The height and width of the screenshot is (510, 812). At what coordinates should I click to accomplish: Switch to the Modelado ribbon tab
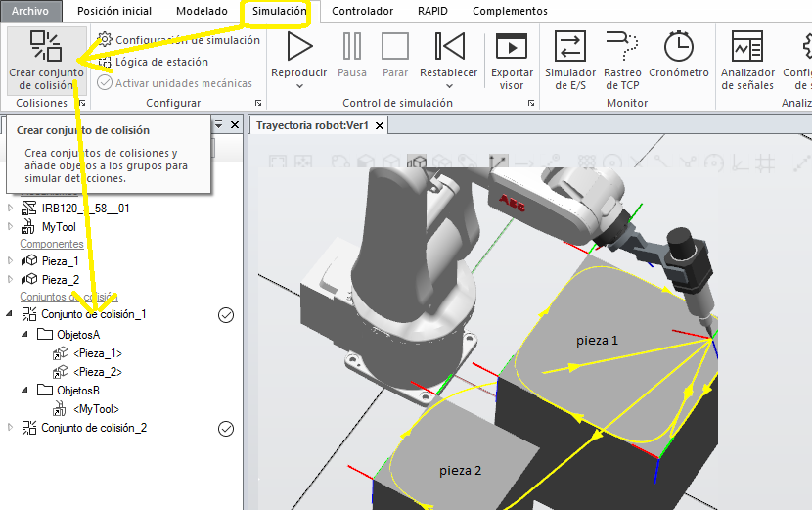coord(204,11)
